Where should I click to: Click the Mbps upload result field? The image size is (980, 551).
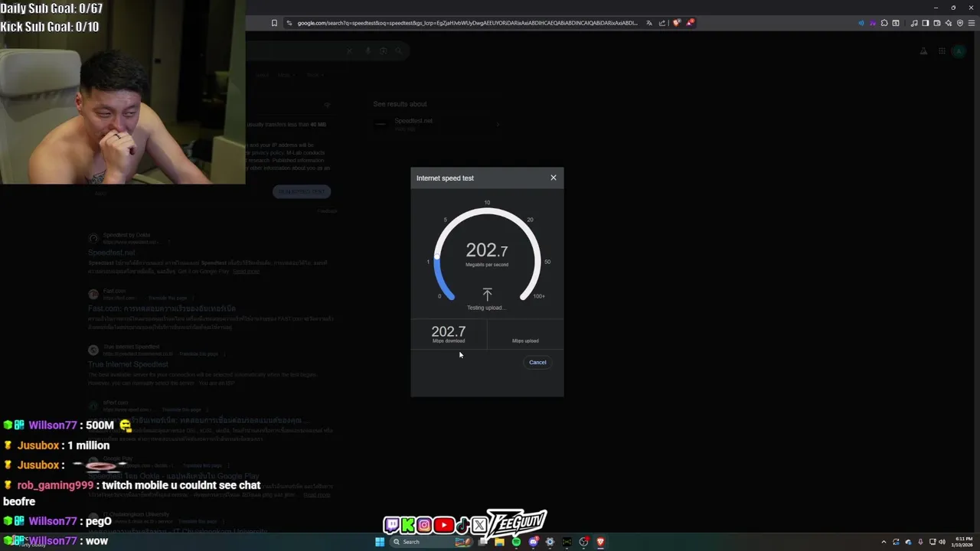pyautogui.click(x=525, y=334)
